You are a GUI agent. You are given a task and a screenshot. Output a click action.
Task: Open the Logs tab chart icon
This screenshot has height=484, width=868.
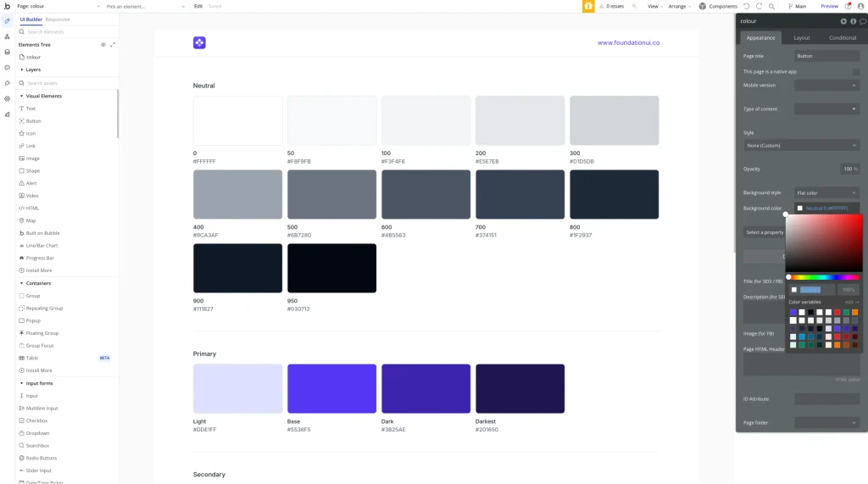click(x=7, y=114)
